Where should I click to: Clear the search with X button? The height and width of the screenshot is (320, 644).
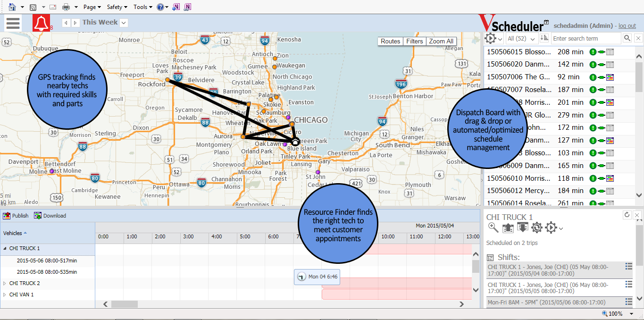point(638,38)
